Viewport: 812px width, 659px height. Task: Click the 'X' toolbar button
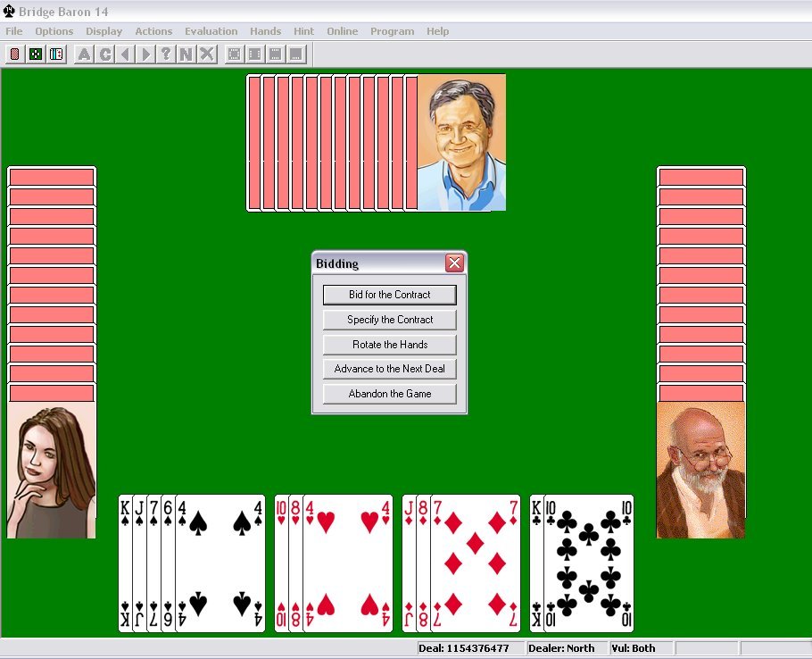coord(207,54)
